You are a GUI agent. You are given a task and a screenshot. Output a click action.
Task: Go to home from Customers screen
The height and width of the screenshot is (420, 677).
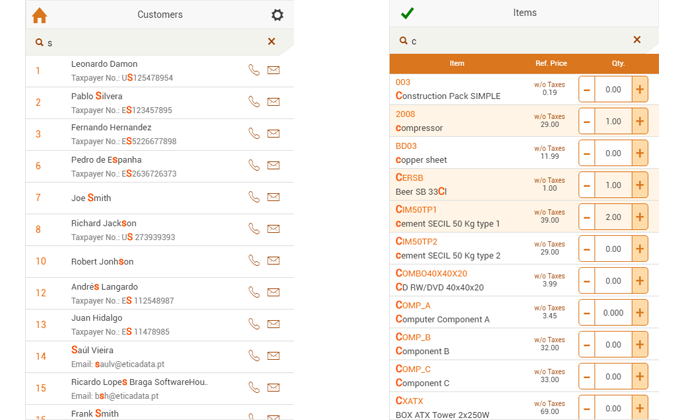coord(39,15)
